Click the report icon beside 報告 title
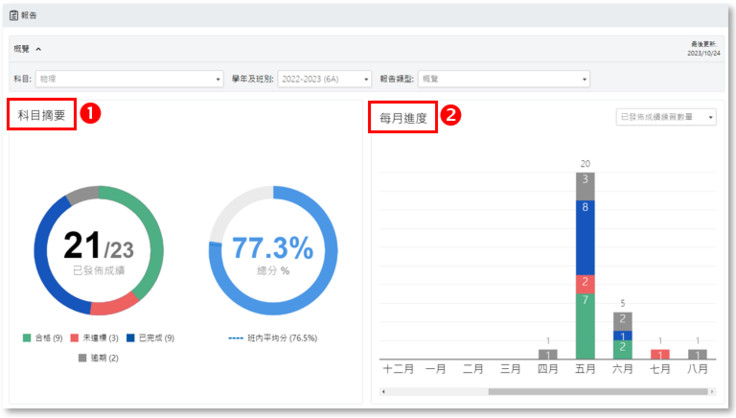 click(x=14, y=16)
